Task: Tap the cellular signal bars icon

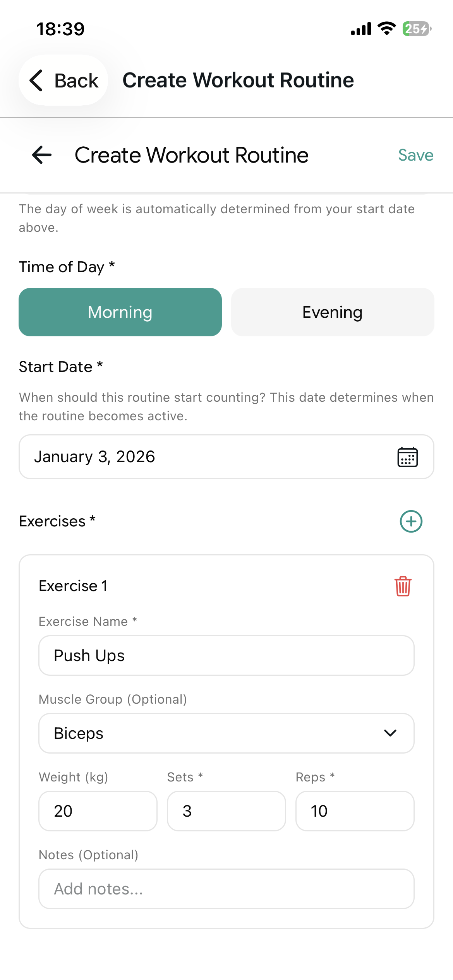Action: [x=361, y=29]
